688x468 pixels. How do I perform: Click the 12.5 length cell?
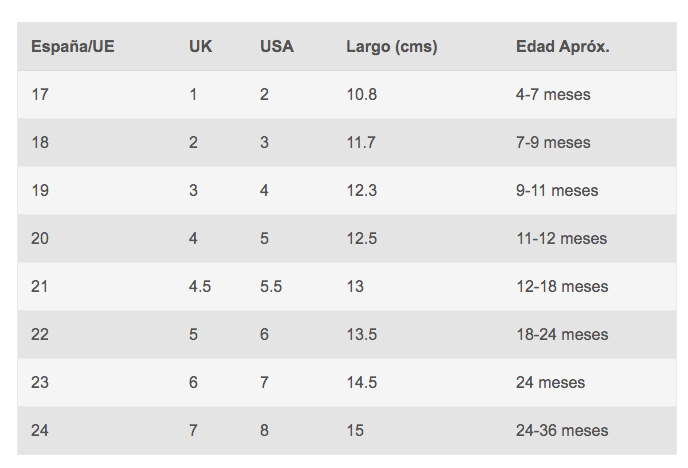(362, 239)
